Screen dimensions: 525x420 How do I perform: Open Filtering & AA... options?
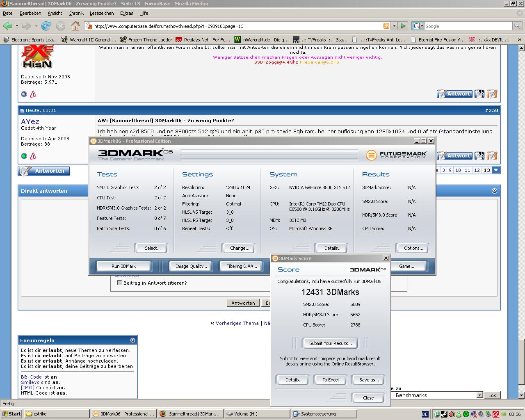(242, 266)
